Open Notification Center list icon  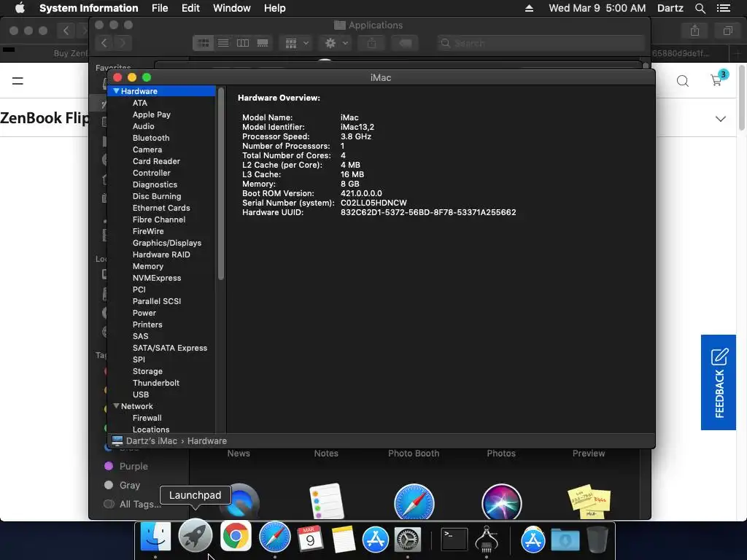[x=723, y=8]
